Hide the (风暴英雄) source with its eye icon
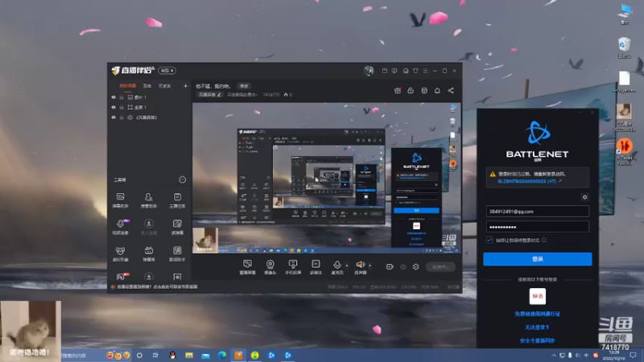 tap(114, 117)
